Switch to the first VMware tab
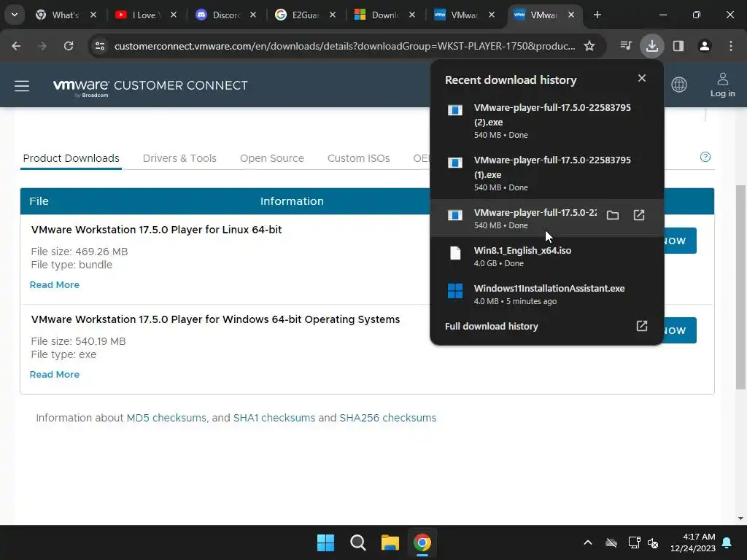747x560 pixels. (463, 15)
